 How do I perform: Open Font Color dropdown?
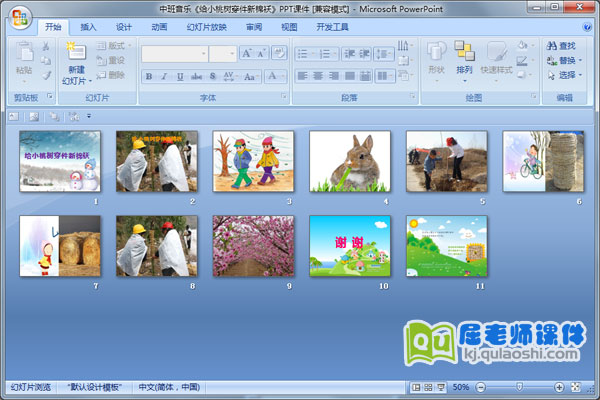275,76
